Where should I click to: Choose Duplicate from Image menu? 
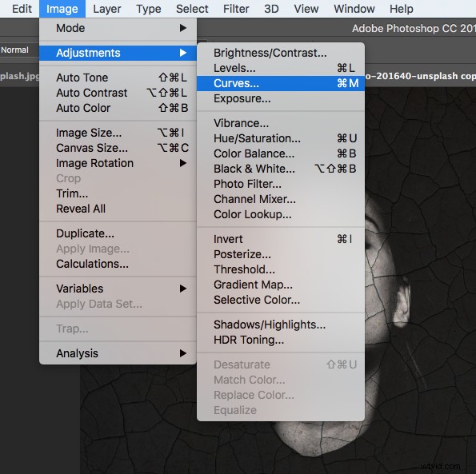pyautogui.click(x=118, y=233)
